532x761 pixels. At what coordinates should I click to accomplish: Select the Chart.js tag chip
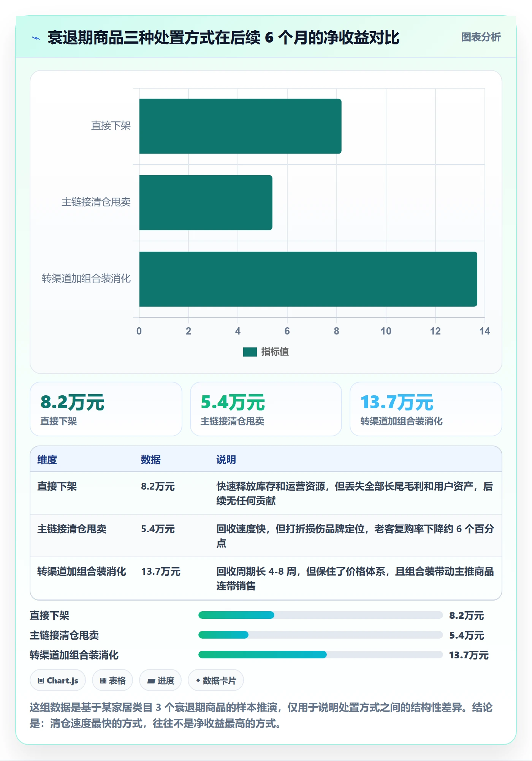[58, 680]
